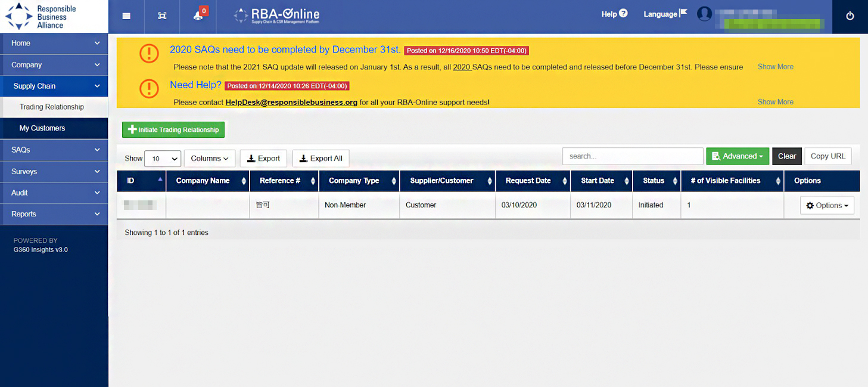Toggle fullscreen mode icon
Screen dimensions: 868x387
tap(162, 16)
